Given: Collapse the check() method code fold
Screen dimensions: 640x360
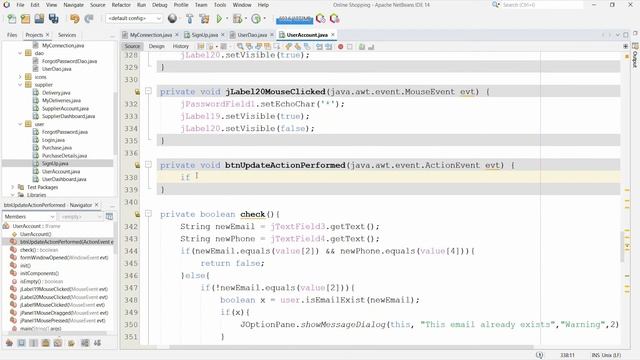Looking at the screenshot, I should (x=149, y=213).
